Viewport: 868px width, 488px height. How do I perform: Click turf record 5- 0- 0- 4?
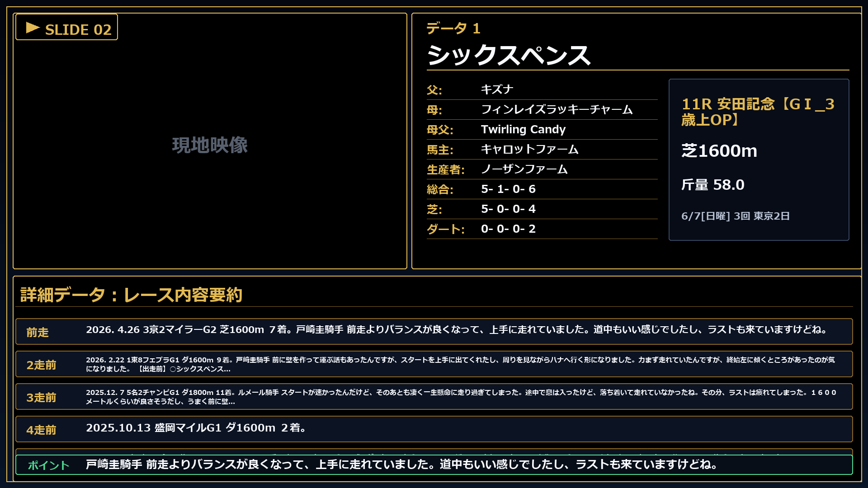(508, 209)
